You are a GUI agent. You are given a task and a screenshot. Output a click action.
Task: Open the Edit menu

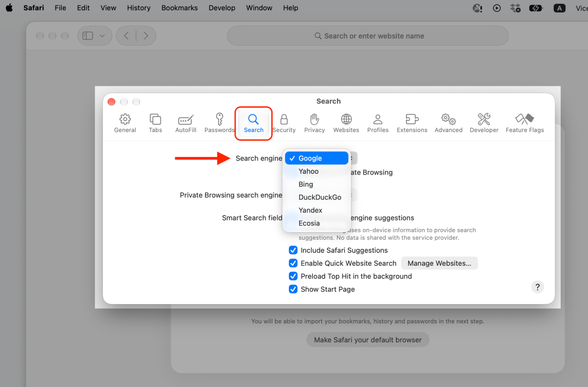83,8
